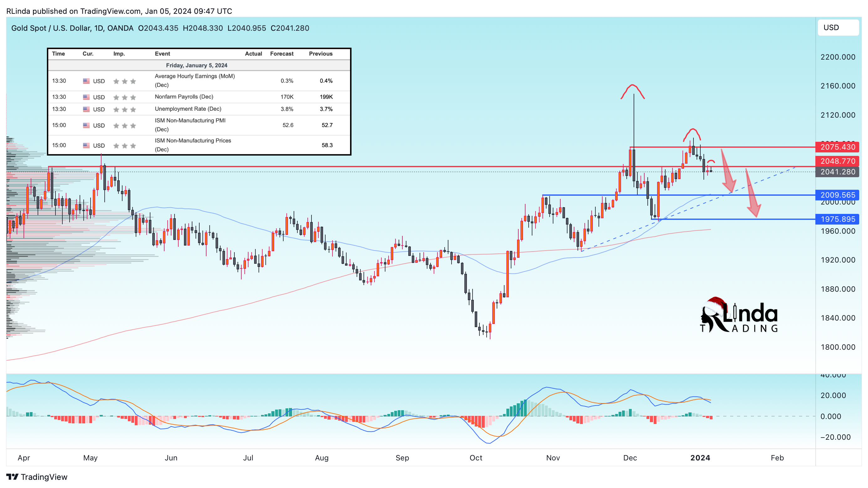Click the 199K previous value

coord(326,97)
